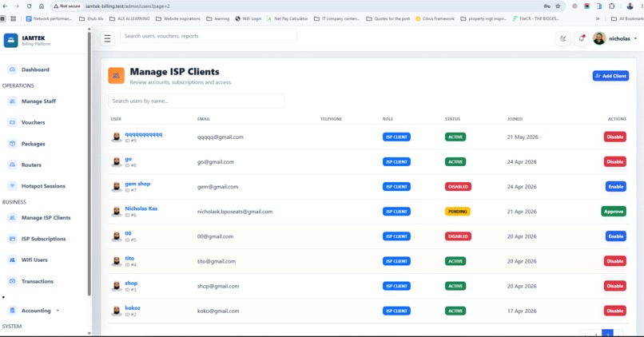Disable the kokoz client
Image resolution: width=644 pixels, height=337 pixels.
(x=615, y=311)
